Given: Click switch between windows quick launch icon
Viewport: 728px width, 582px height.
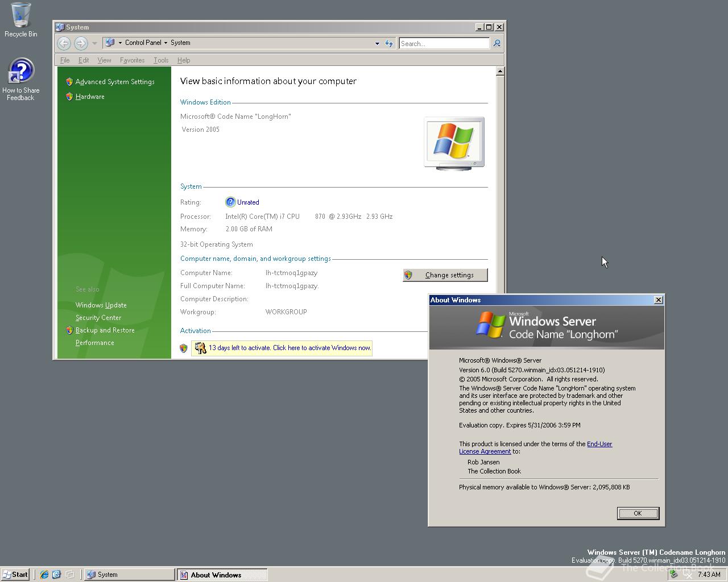Looking at the screenshot, I should point(69,575).
